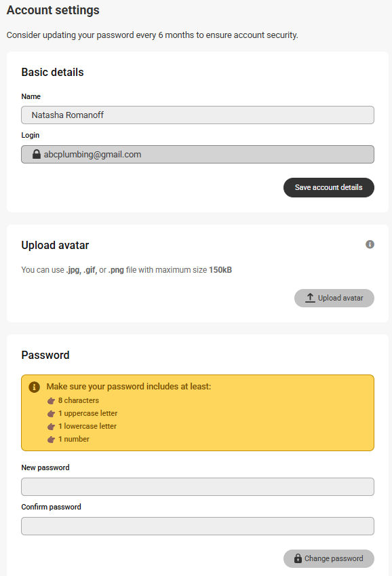
Task: Focus the Name field with Natasha Romanoff
Action: (x=197, y=115)
